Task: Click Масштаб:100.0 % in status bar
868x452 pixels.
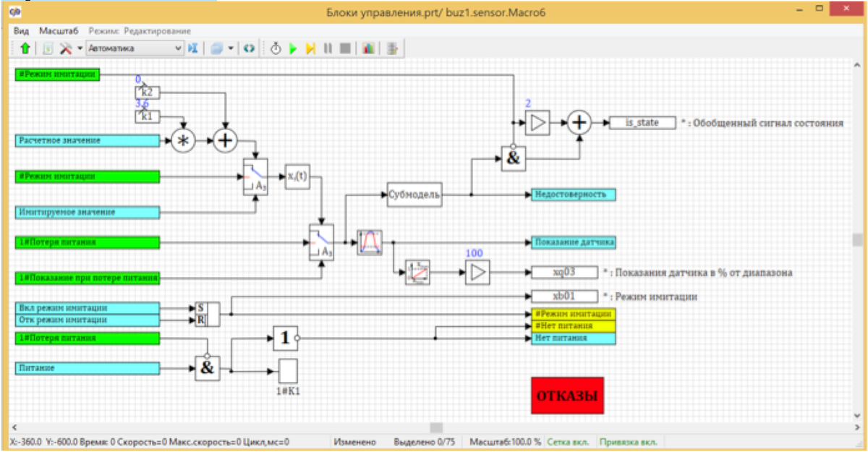Action: click(505, 442)
